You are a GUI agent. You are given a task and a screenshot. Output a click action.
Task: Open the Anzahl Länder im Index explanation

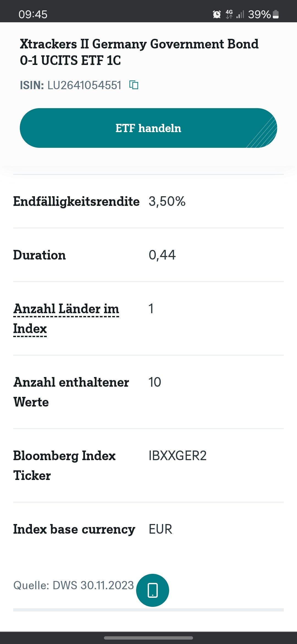tap(66, 318)
